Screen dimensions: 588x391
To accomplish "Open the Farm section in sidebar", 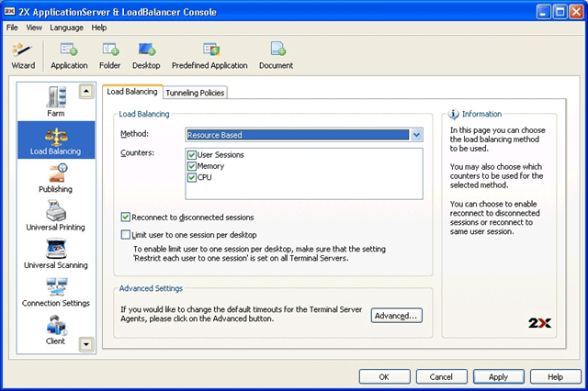I will click(x=56, y=101).
